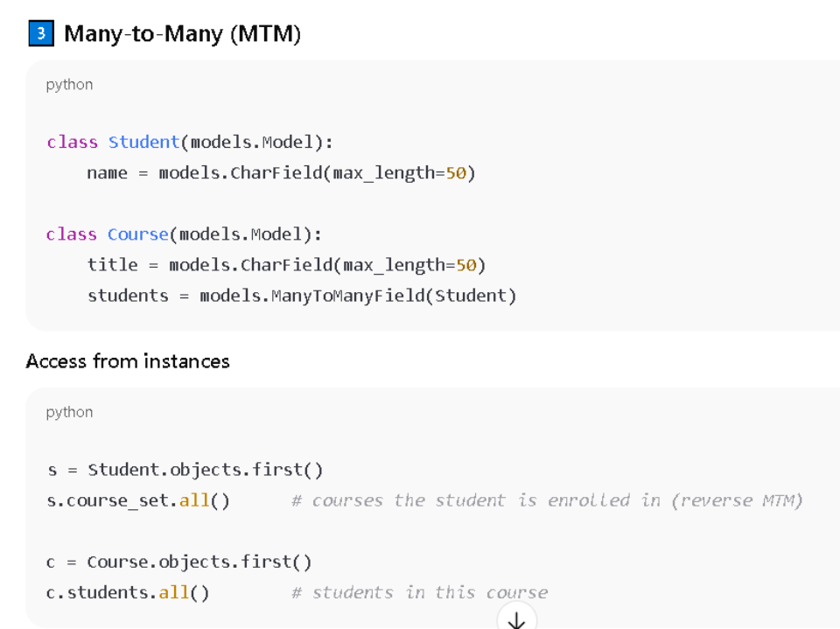Click the scroll-to-bottom arrow button
Screen dimensions: 840x629
[516, 619]
